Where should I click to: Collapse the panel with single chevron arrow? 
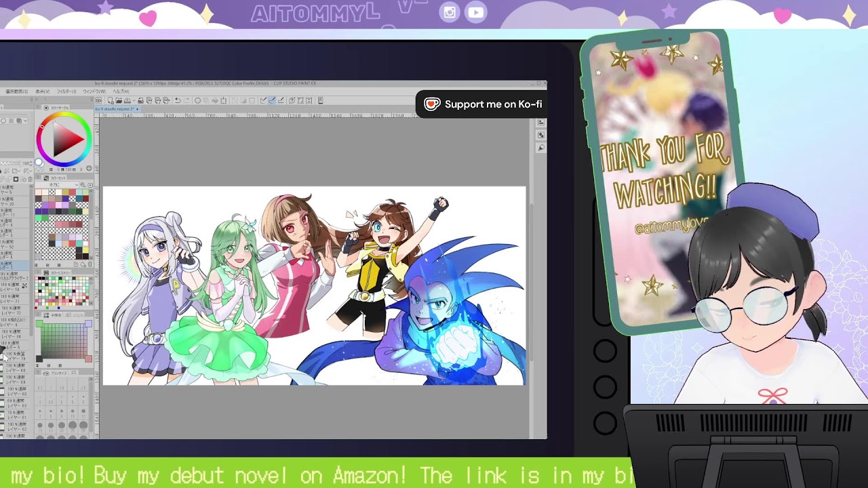point(45,99)
